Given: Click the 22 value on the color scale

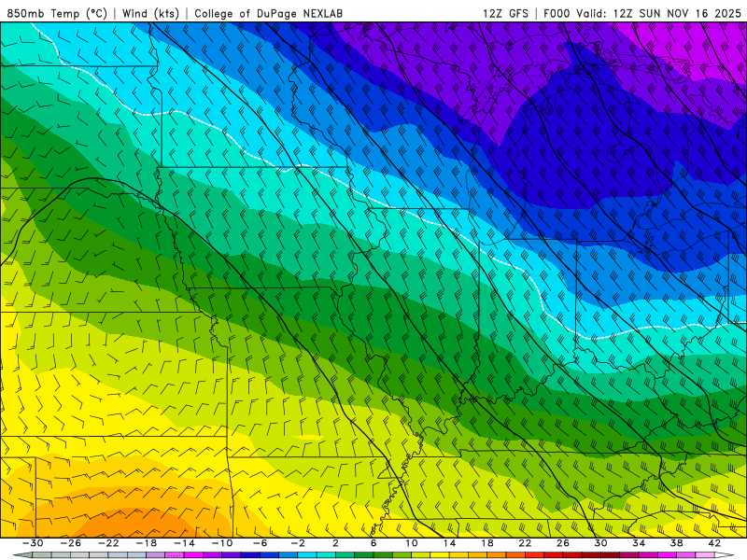Looking at the screenshot, I should [525, 543].
